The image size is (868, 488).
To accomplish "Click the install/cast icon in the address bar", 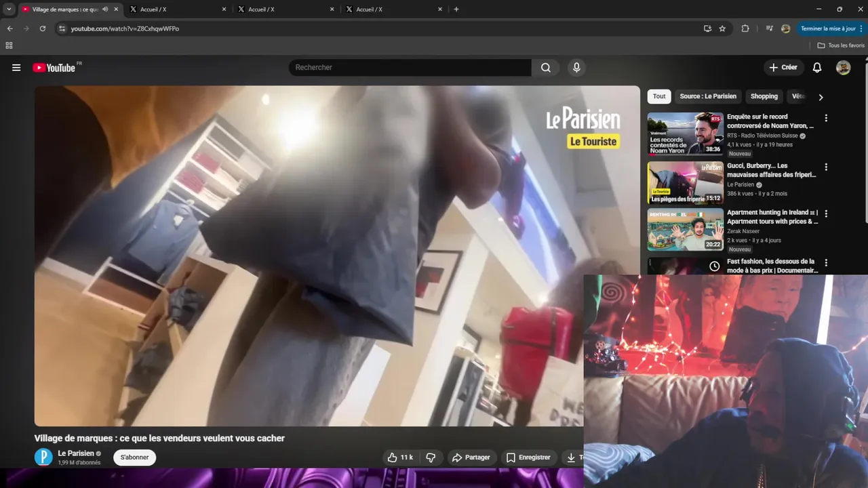I will click(707, 28).
